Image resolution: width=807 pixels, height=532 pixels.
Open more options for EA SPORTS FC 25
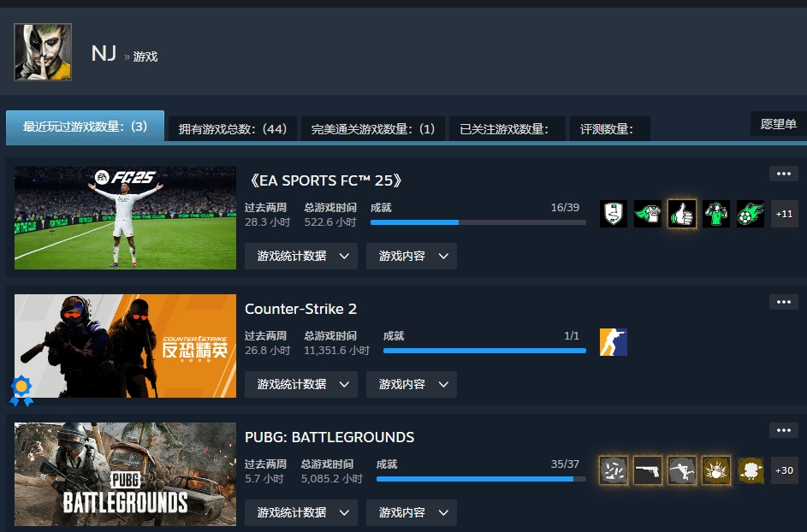pyautogui.click(x=784, y=174)
